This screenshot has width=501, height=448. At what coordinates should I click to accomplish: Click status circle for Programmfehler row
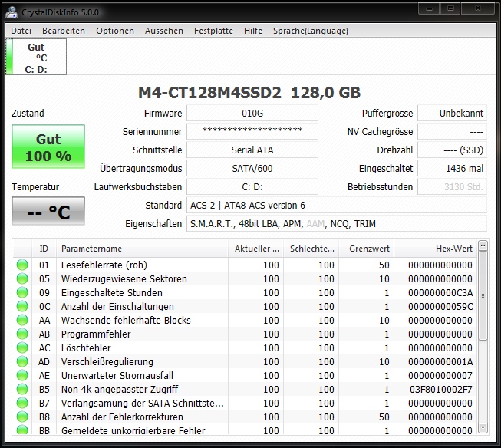pos(22,334)
